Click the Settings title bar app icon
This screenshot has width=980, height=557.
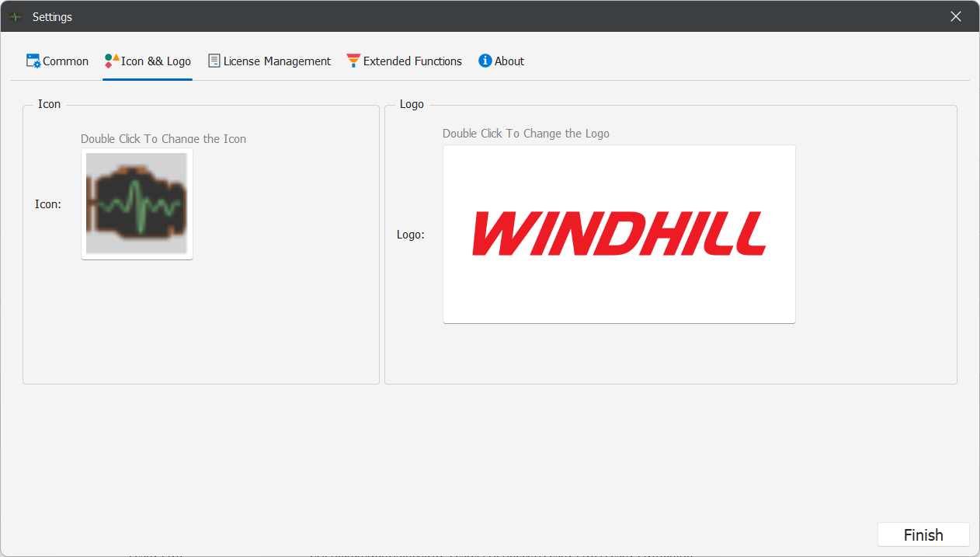click(15, 16)
